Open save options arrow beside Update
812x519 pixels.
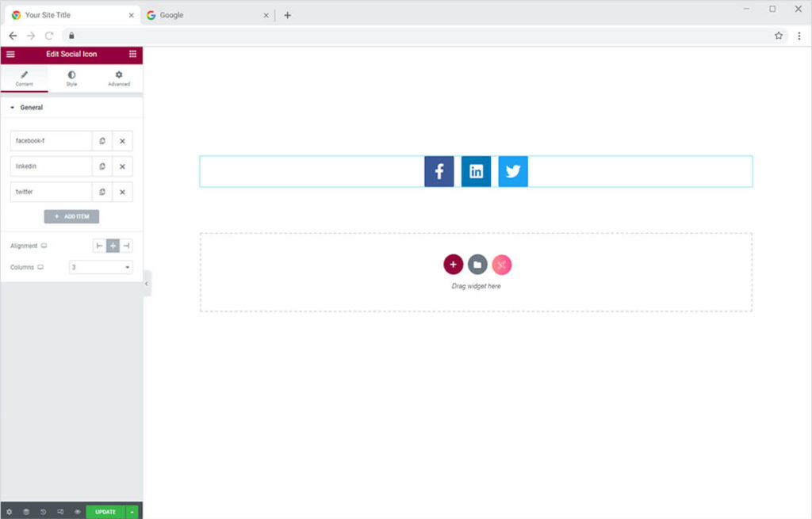coord(132,512)
